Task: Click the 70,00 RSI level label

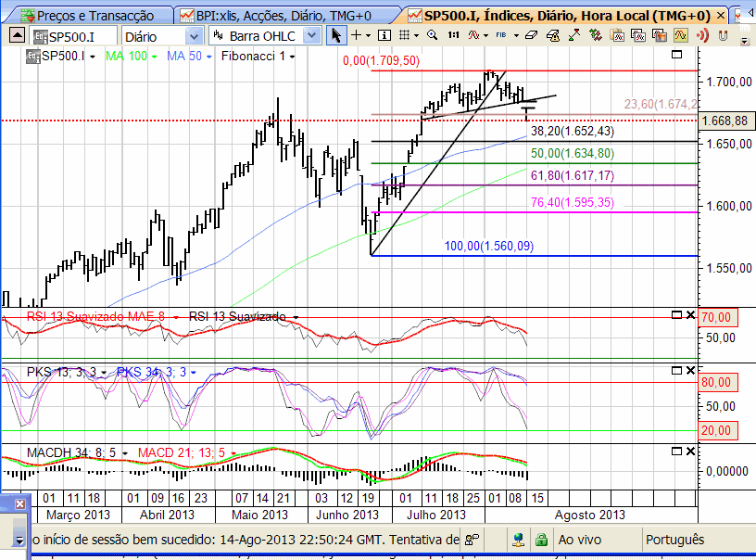Action: [x=716, y=317]
